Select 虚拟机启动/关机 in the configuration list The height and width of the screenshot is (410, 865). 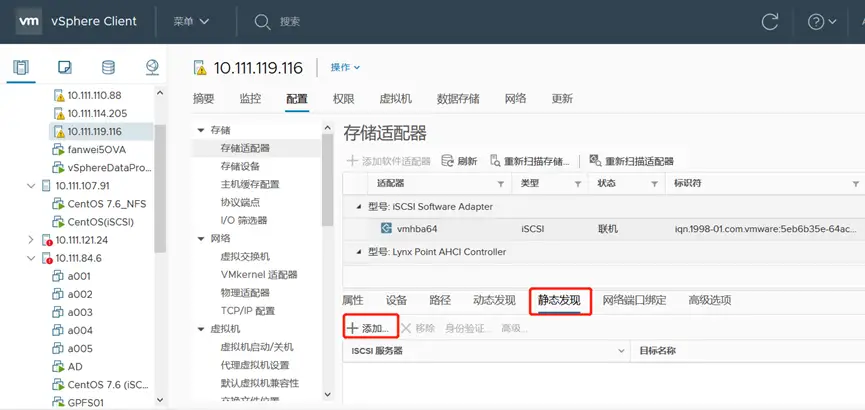[257, 347]
